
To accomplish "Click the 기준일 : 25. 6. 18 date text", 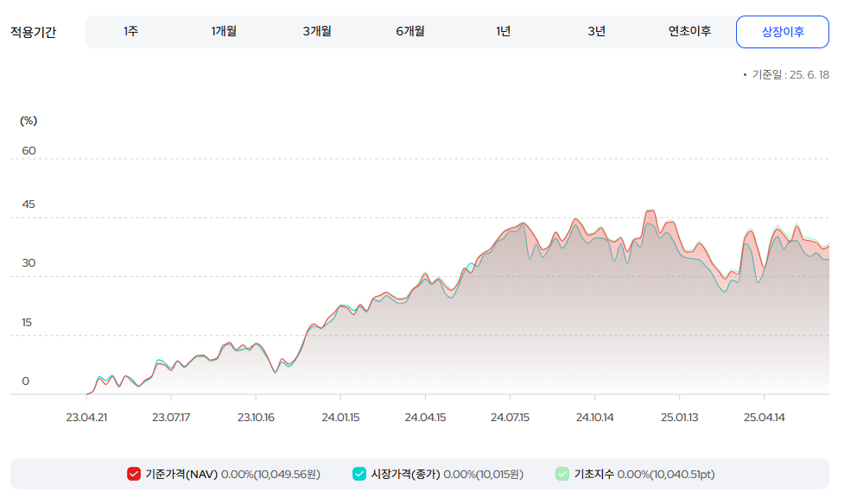I will click(790, 75).
